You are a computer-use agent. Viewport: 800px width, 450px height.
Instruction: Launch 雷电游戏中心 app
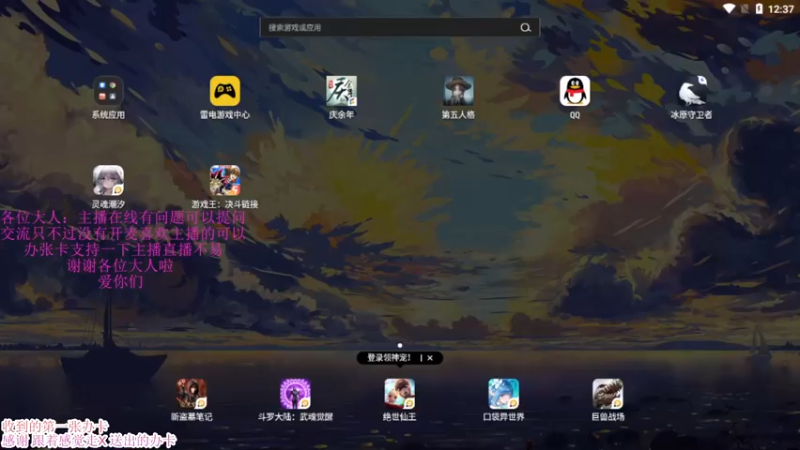coord(225,92)
